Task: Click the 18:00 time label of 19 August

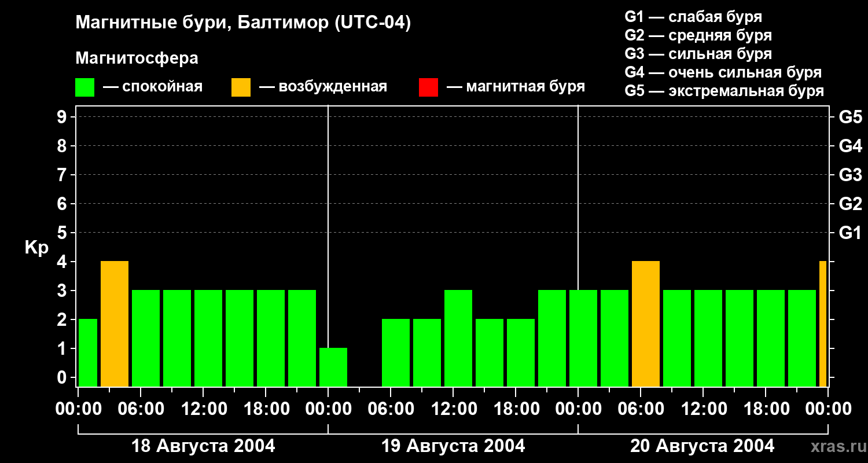Action: point(516,409)
